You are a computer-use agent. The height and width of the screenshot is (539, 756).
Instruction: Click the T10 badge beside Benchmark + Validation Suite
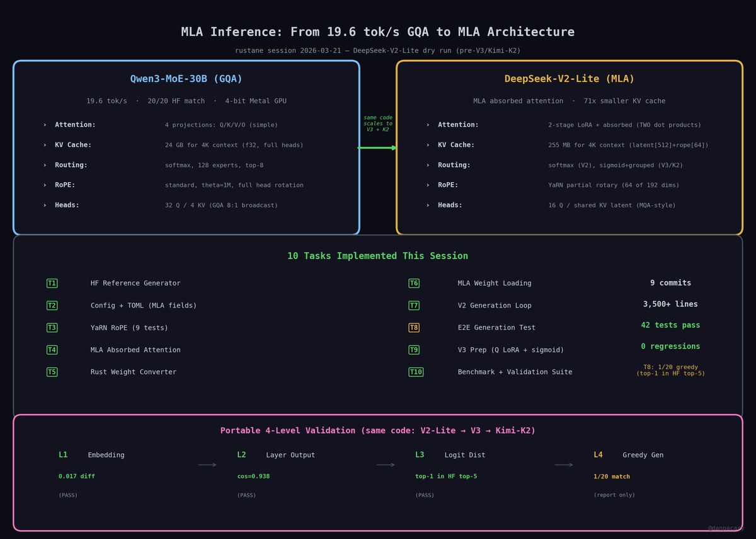pyautogui.click(x=416, y=372)
